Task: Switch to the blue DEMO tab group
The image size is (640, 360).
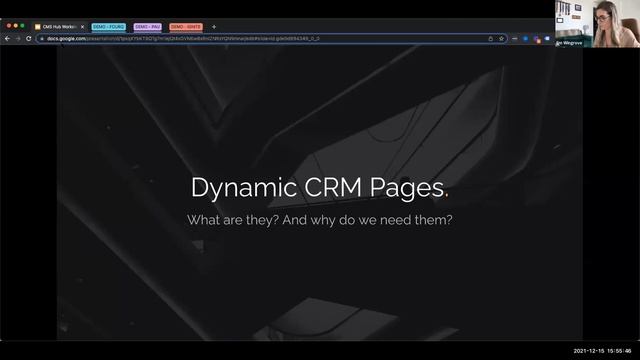Action: 109,27
